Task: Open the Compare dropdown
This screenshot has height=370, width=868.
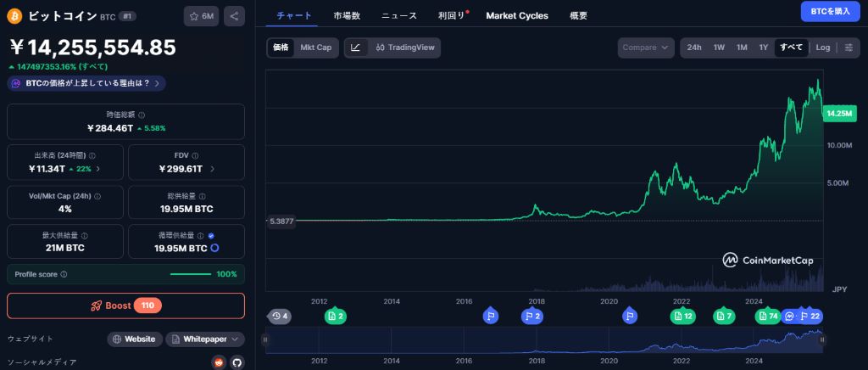Action: (x=646, y=48)
